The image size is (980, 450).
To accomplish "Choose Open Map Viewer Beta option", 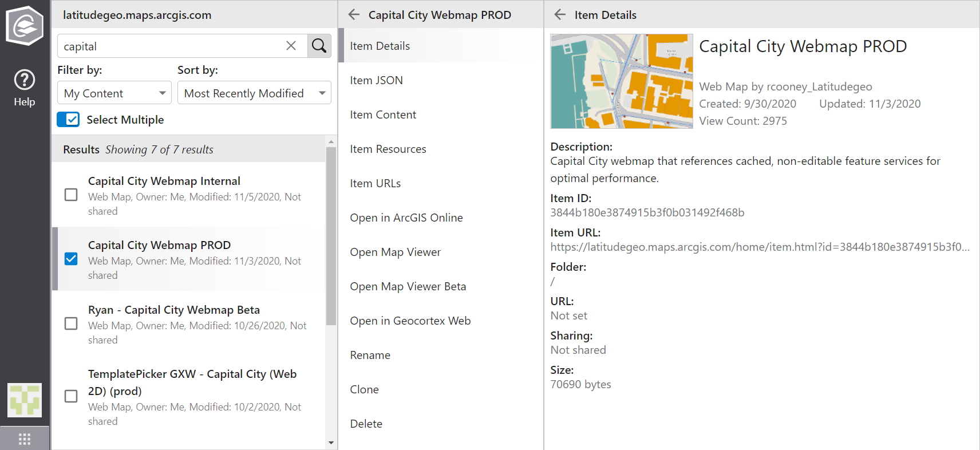I will (440, 286).
